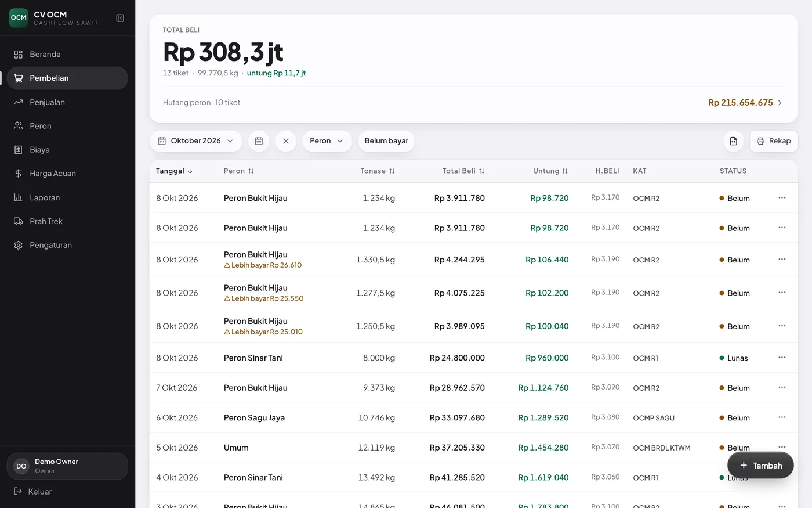Sort by Untung column
Screen dimensions: 812x508
(x=550, y=171)
